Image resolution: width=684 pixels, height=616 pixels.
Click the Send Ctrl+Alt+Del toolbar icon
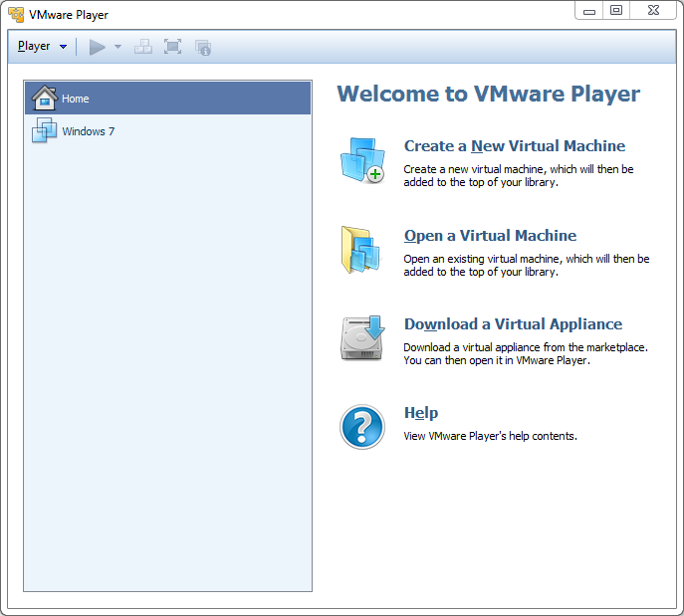[143, 47]
